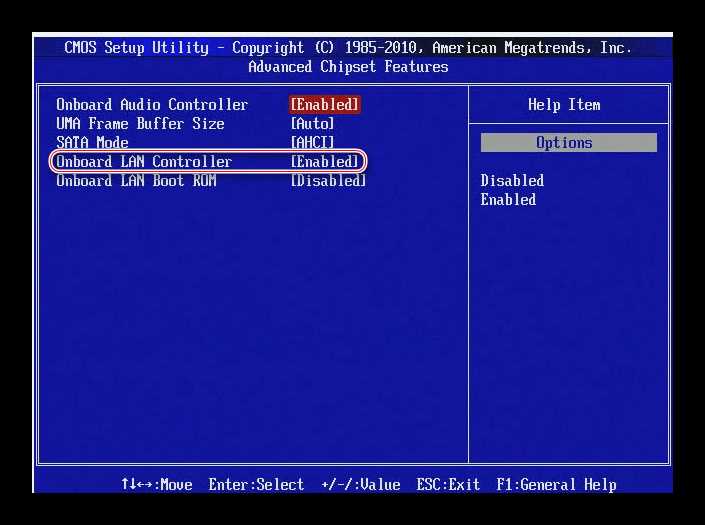Image resolution: width=705 pixels, height=525 pixels.
Task: Choose the Enabled option in the help panel
Action: (x=508, y=200)
